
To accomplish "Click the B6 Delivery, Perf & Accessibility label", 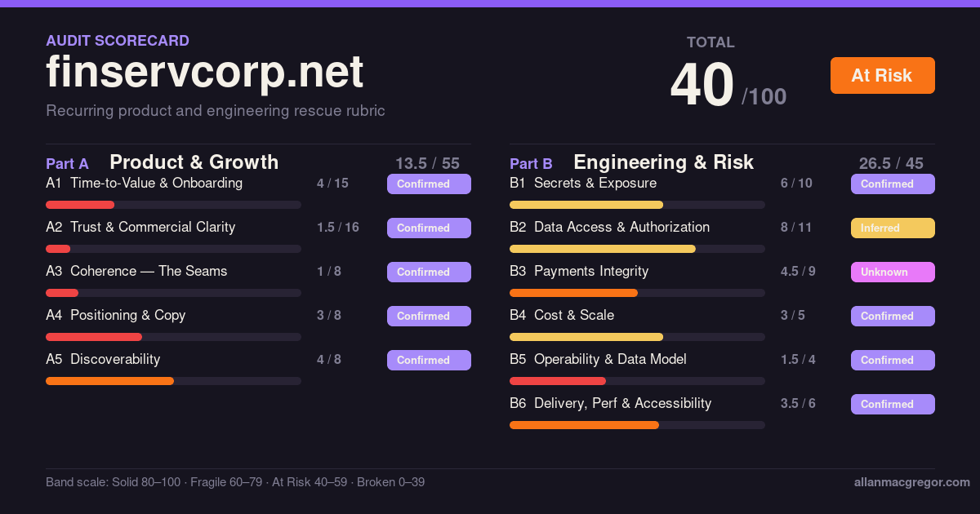I will (x=610, y=403).
